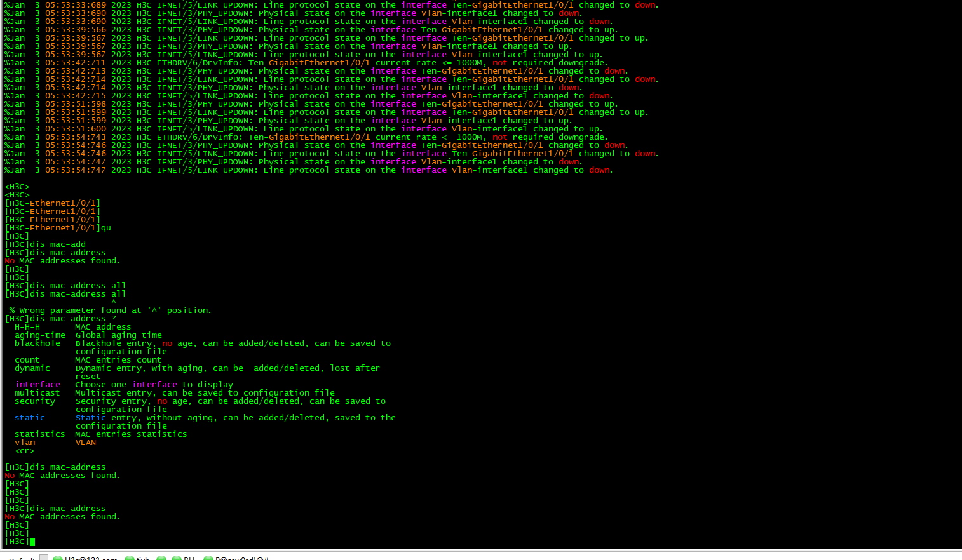Select the 'security' help keyword

[x=35, y=401]
